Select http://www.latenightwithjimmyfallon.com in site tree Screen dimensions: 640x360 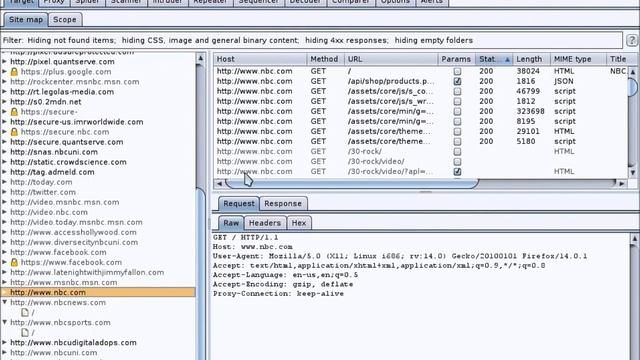87,272
